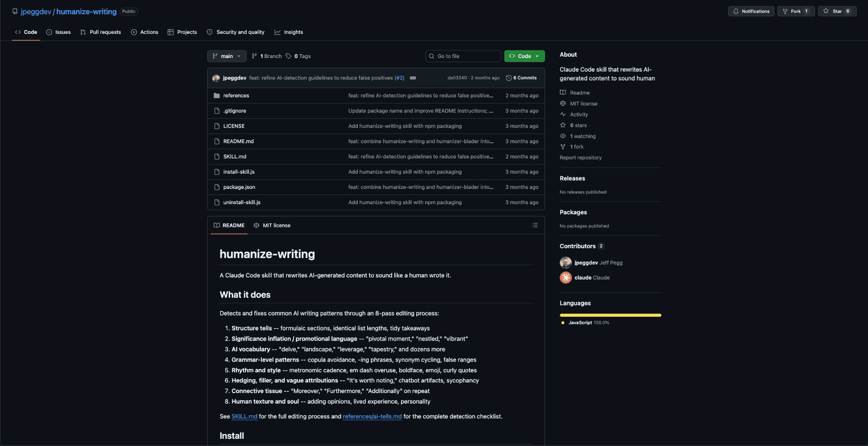This screenshot has height=446, width=868.
Task: Click the jpeggdev contributor avatar
Action: point(565,263)
